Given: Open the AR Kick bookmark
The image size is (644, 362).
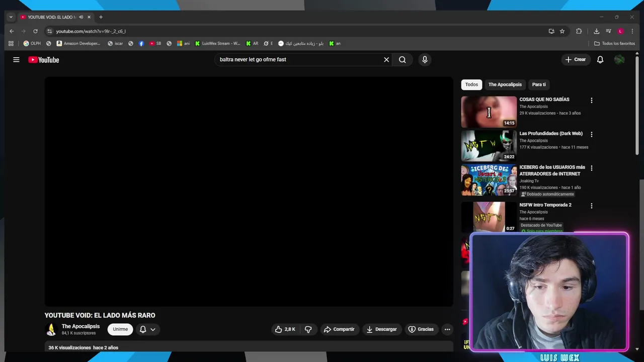Looking at the screenshot, I should pos(252,43).
